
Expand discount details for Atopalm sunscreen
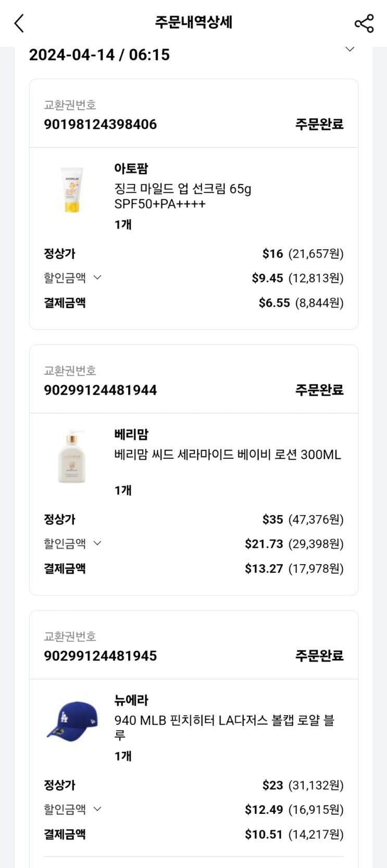97,277
